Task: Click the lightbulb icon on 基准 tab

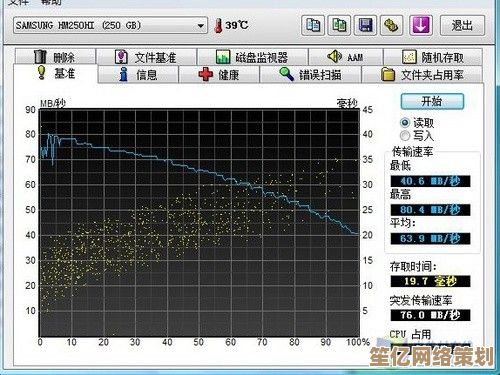Action: [41, 72]
